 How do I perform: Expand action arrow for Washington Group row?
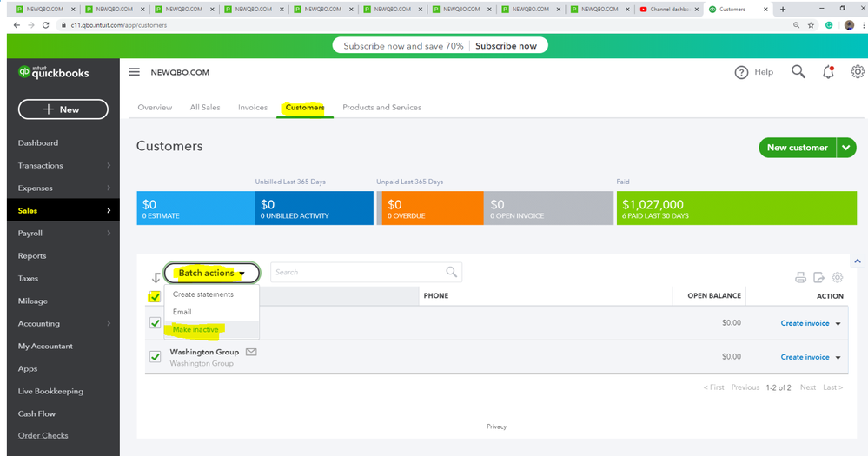point(838,358)
